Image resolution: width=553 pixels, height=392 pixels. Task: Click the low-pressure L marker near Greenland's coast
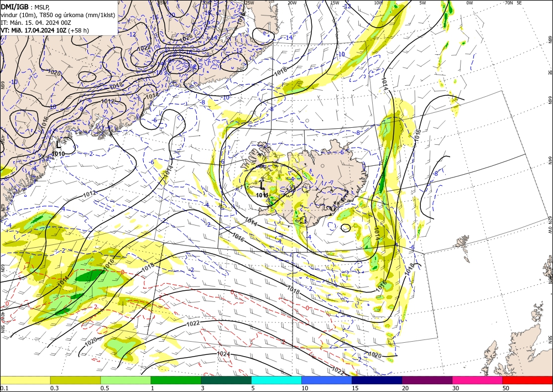(x=59, y=144)
